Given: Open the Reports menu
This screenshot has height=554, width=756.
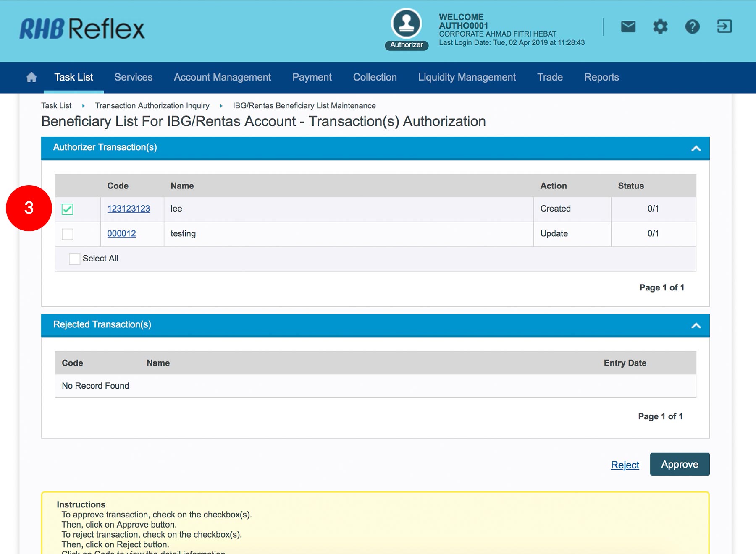Looking at the screenshot, I should [601, 77].
